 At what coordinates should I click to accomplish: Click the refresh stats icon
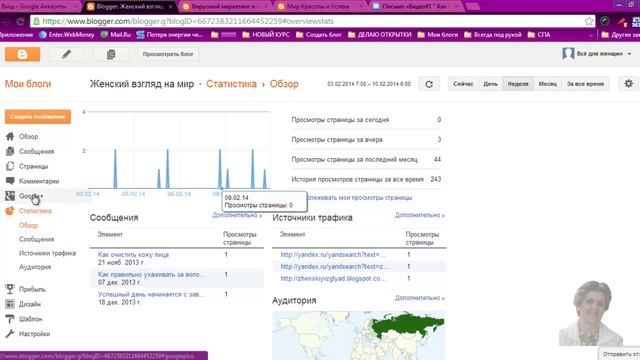click(x=429, y=84)
